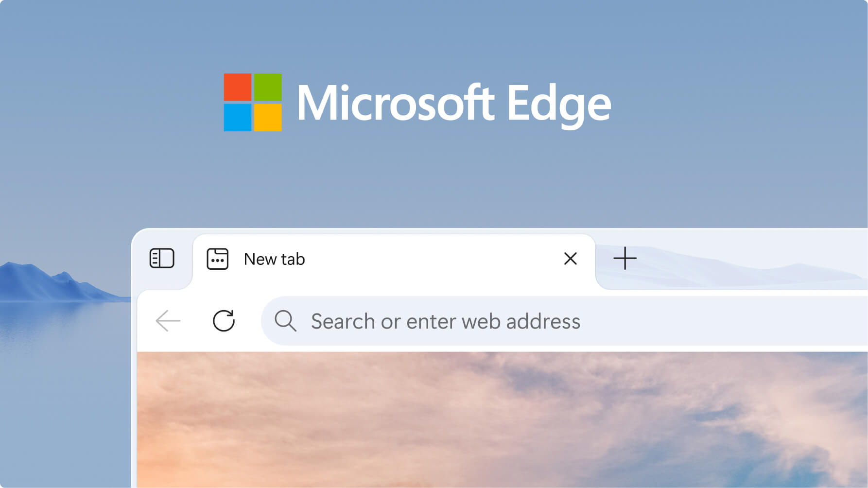Click the magnifier icon in address bar
Image resolution: width=868 pixels, height=488 pixels.
point(285,321)
